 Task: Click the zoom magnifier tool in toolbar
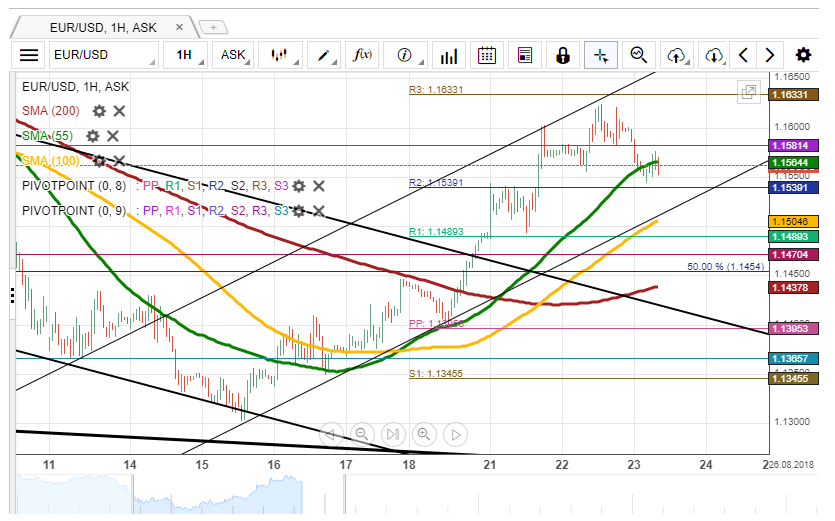638,55
